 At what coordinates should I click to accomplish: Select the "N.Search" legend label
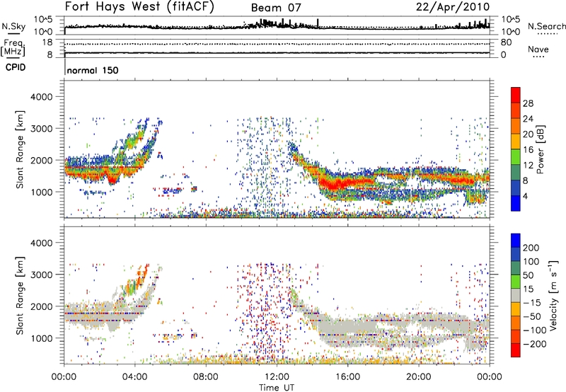(x=546, y=26)
